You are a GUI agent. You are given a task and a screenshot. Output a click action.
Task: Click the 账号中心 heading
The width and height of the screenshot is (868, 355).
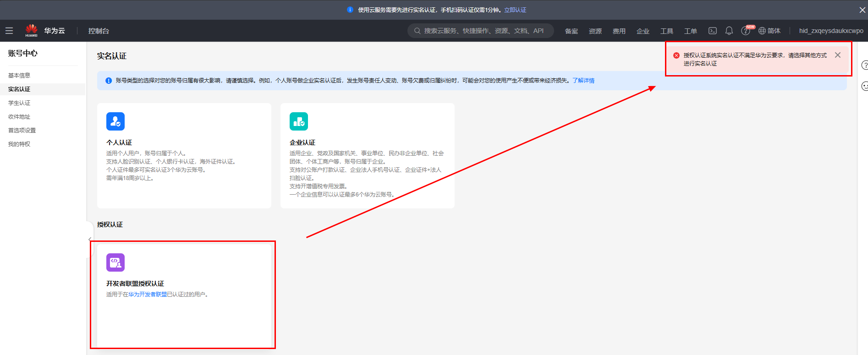coord(23,53)
